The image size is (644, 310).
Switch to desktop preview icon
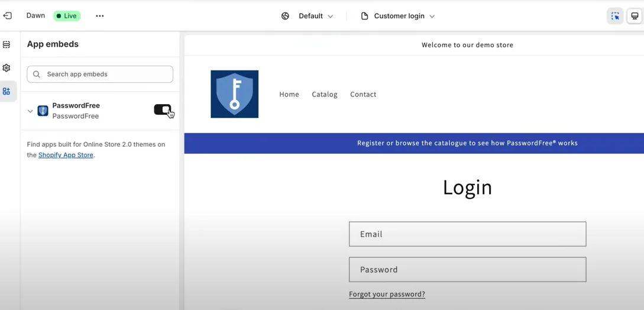click(635, 16)
